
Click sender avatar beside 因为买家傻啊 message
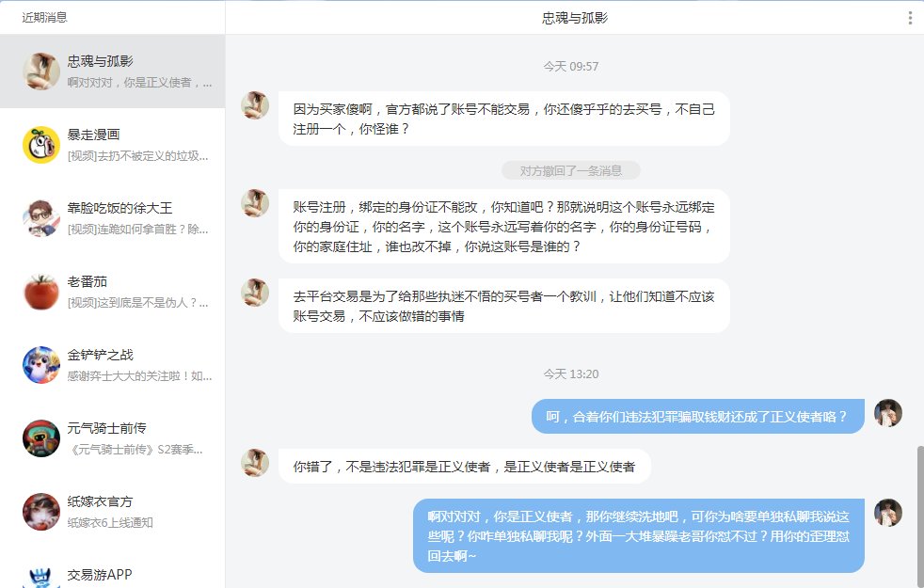click(x=255, y=105)
